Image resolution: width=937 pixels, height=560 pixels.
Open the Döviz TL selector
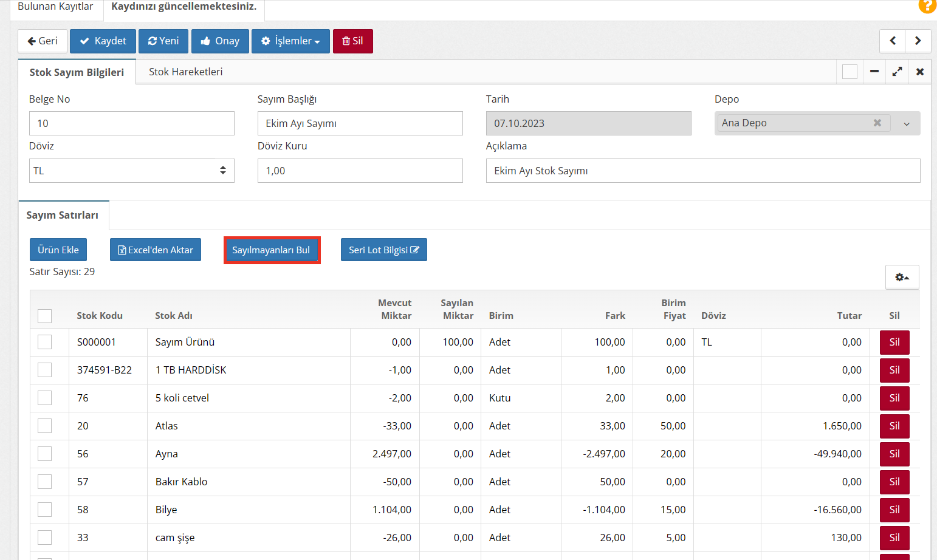pos(131,171)
